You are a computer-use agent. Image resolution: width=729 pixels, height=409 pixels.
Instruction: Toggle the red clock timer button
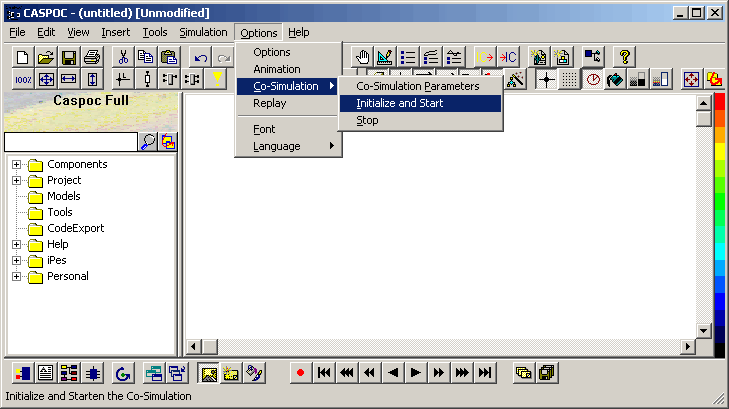click(x=593, y=79)
